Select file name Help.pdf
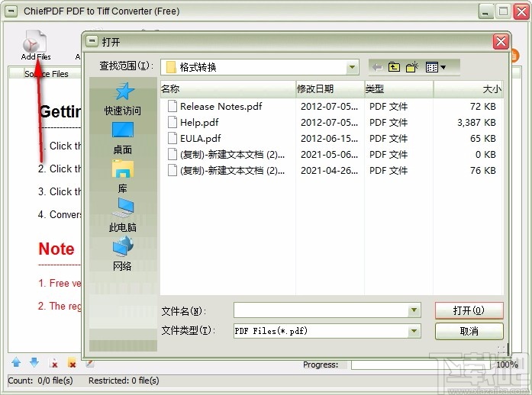This screenshot has height=395, width=532. point(199,123)
